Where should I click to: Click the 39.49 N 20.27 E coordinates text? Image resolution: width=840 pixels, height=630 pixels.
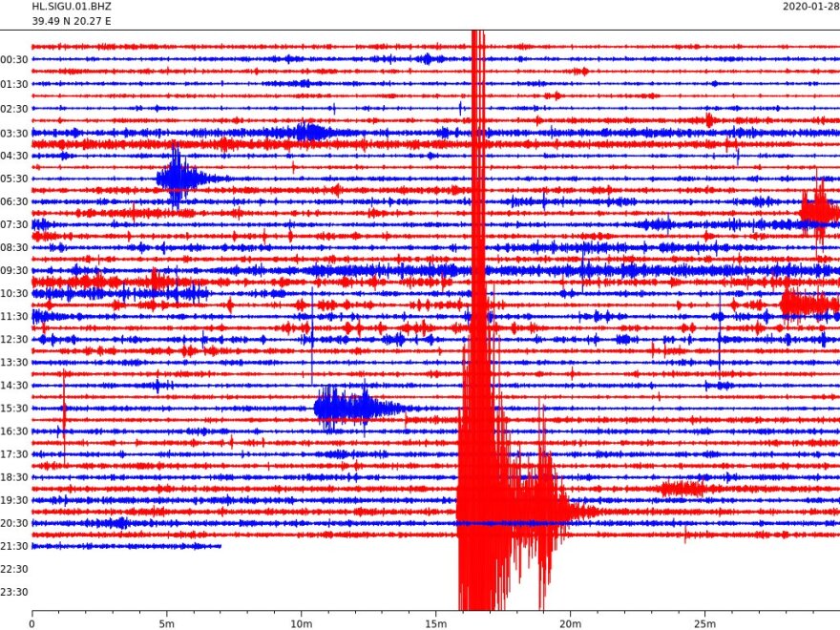coord(72,19)
